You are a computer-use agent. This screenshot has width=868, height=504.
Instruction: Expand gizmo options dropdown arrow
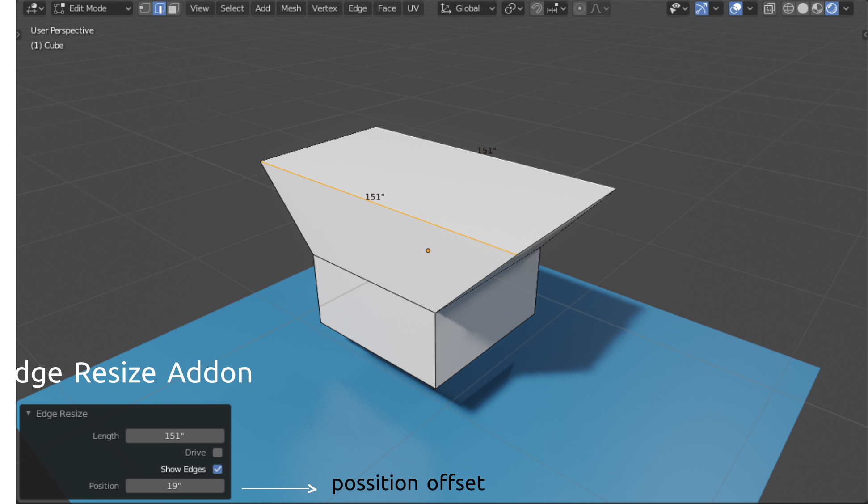[716, 8]
